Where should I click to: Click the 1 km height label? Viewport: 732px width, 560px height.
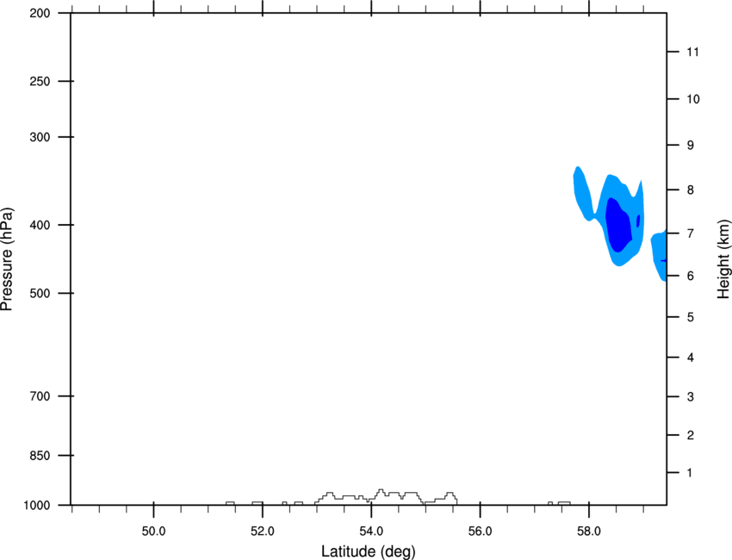click(x=691, y=473)
